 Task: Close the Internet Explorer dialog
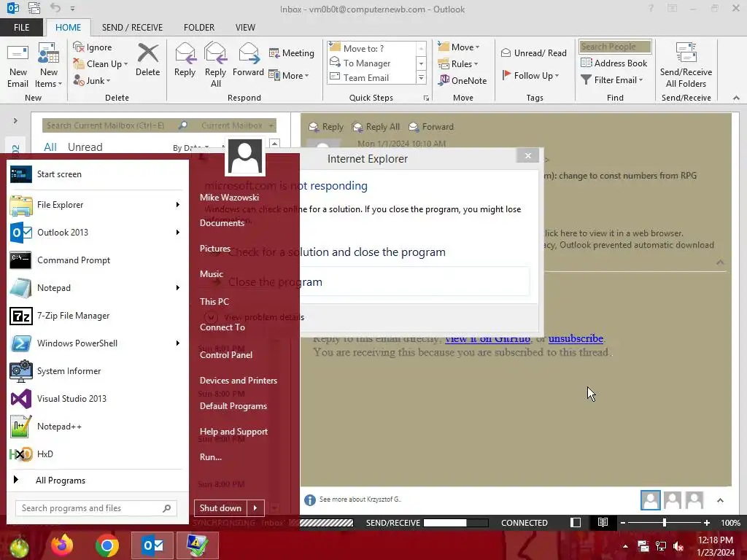(x=528, y=156)
